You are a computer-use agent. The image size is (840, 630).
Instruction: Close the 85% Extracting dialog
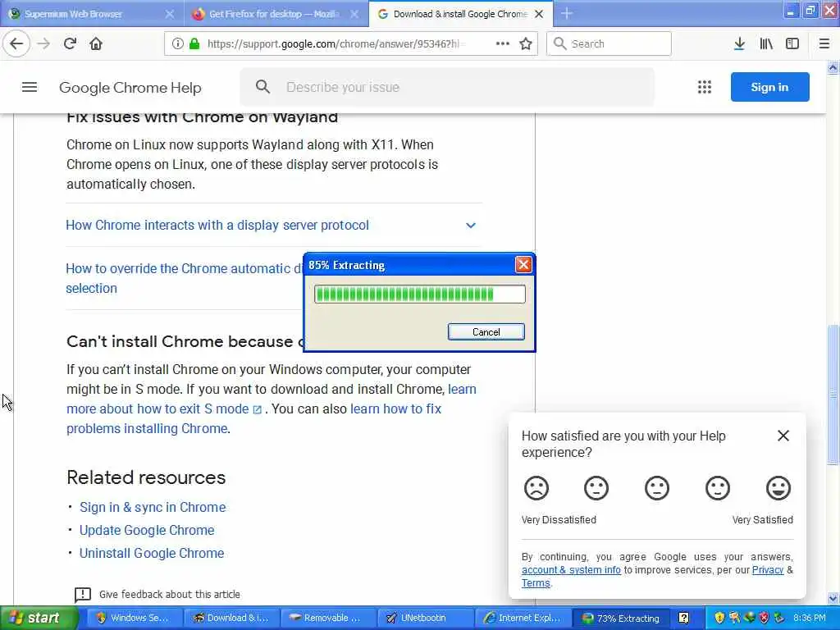tap(523, 265)
